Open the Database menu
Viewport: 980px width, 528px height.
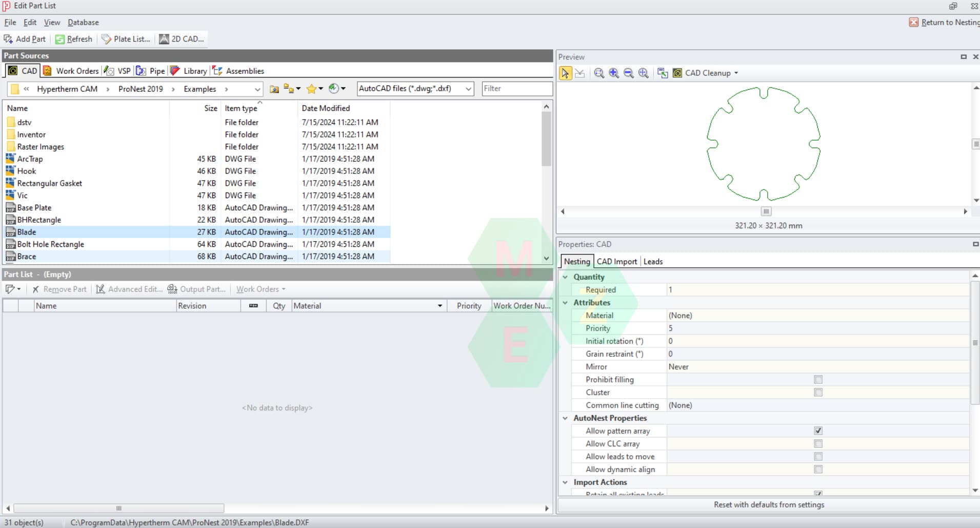83,23
